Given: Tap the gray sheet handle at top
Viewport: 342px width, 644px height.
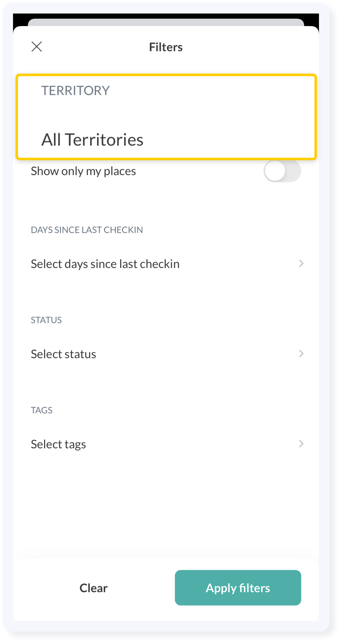Looking at the screenshot, I should point(166,22).
